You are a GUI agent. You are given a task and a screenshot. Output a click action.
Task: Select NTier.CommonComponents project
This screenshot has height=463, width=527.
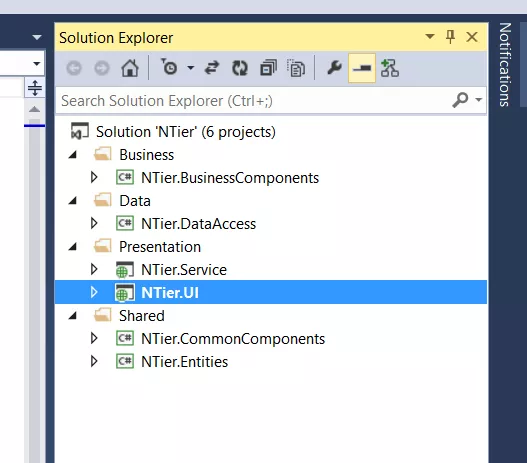click(x=233, y=339)
